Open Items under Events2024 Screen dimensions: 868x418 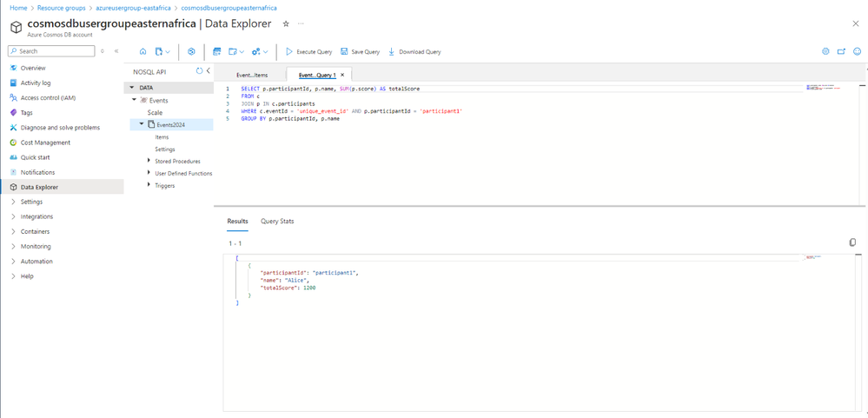(162, 136)
